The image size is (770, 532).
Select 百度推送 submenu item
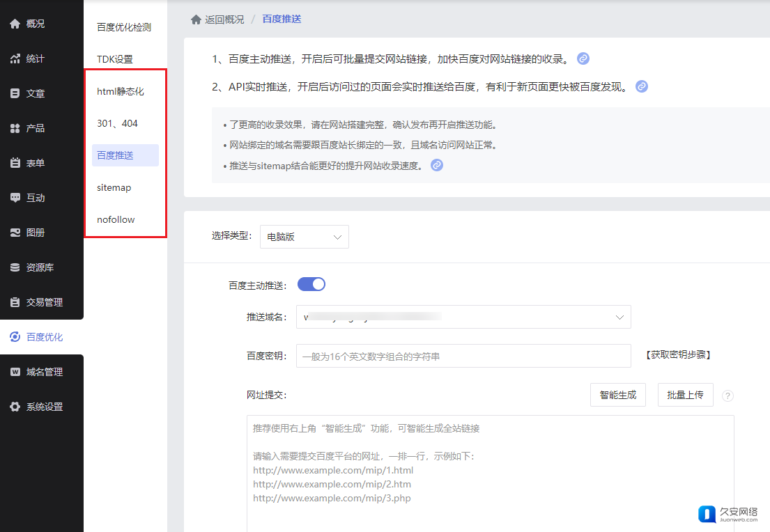(x=125, y=155)
